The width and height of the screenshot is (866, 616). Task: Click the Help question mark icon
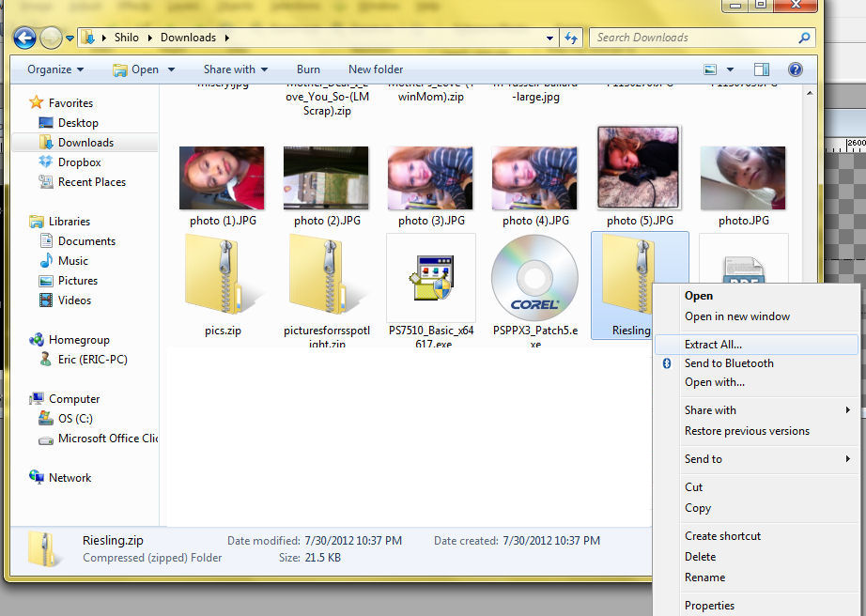tap(796, 69)
